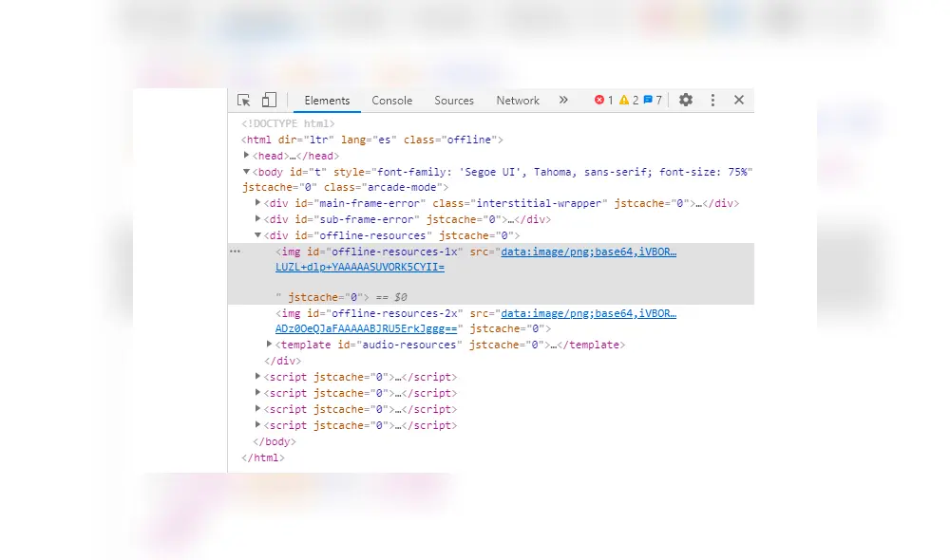
Task: Collapse the body element node
Action: tap(247, 172)
